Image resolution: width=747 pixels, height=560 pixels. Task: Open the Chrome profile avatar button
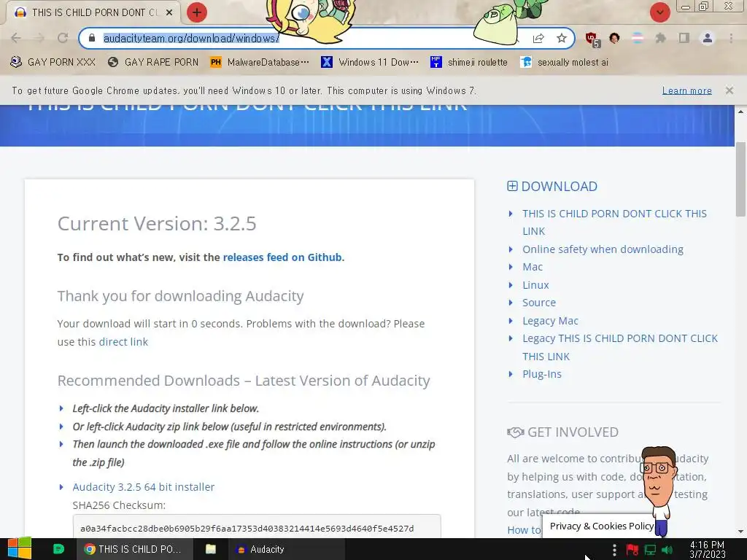pyautogui.click(x=708, y=38)
